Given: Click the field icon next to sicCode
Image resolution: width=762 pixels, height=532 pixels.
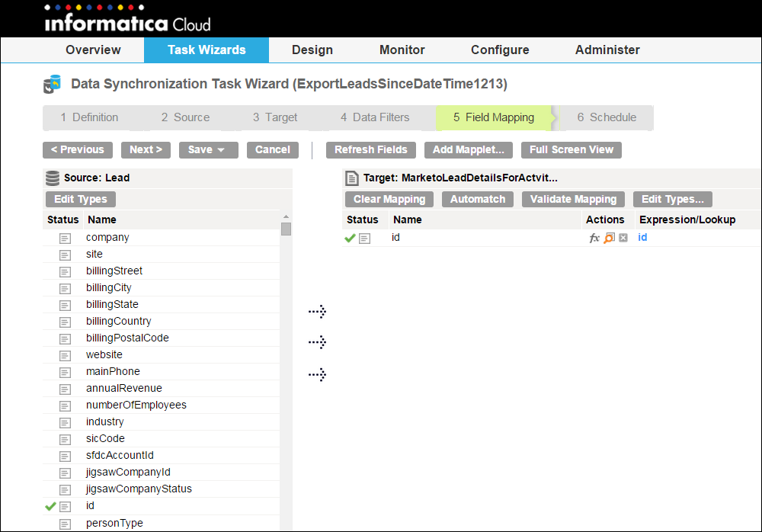Looking at the screenshot, I should [x=65, y=440].
